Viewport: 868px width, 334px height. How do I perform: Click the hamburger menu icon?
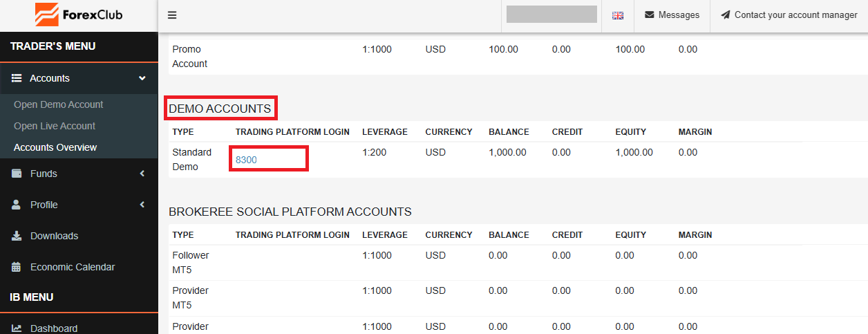click(172, 15)
